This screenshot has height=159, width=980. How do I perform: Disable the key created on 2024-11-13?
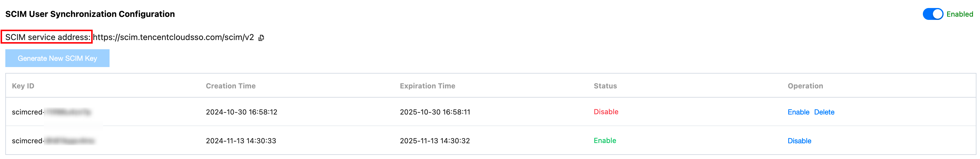coord(799,141)
